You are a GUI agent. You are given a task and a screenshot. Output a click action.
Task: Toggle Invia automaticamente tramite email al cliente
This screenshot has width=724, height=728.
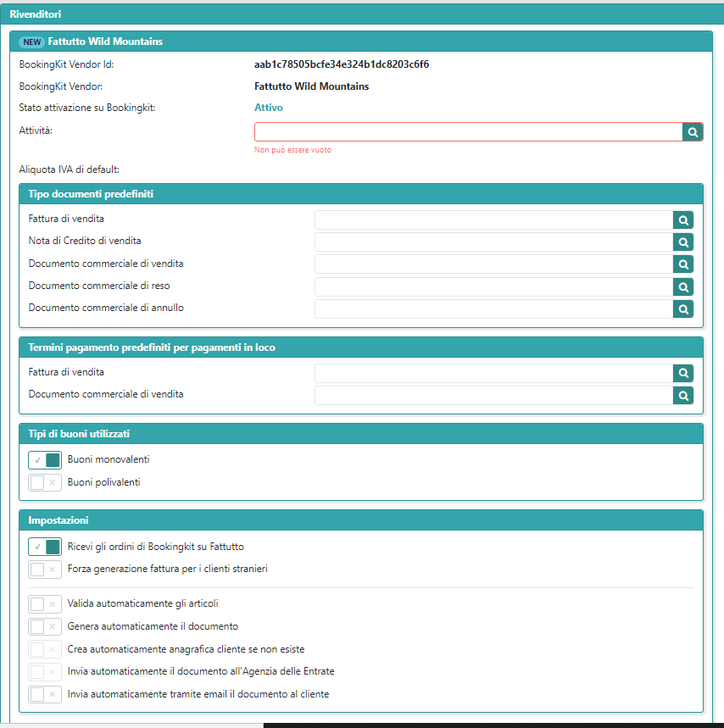pyautogui.click(x=45, y=694)
